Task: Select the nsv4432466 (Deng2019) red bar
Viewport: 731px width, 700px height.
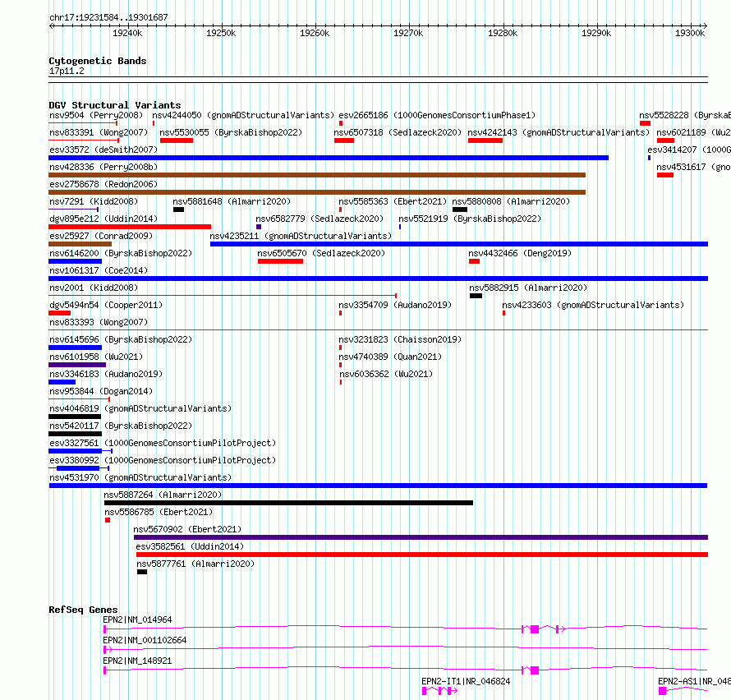Action: click(x=474, y=261)
